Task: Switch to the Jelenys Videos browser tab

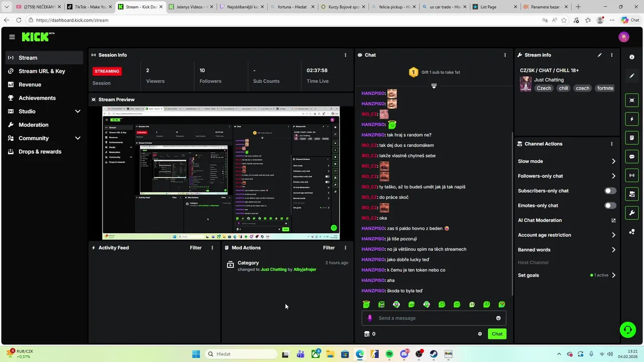Action: (x=191, y=7)
